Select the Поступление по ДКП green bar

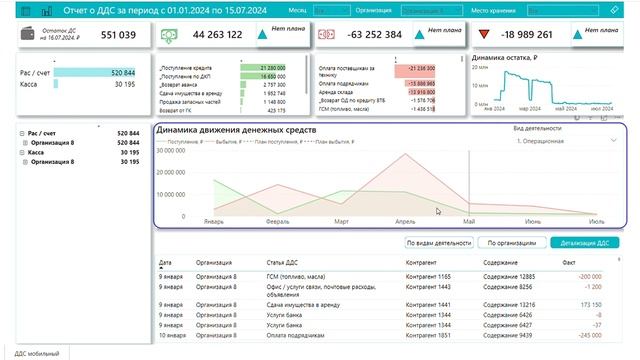(x=258, y=76)
